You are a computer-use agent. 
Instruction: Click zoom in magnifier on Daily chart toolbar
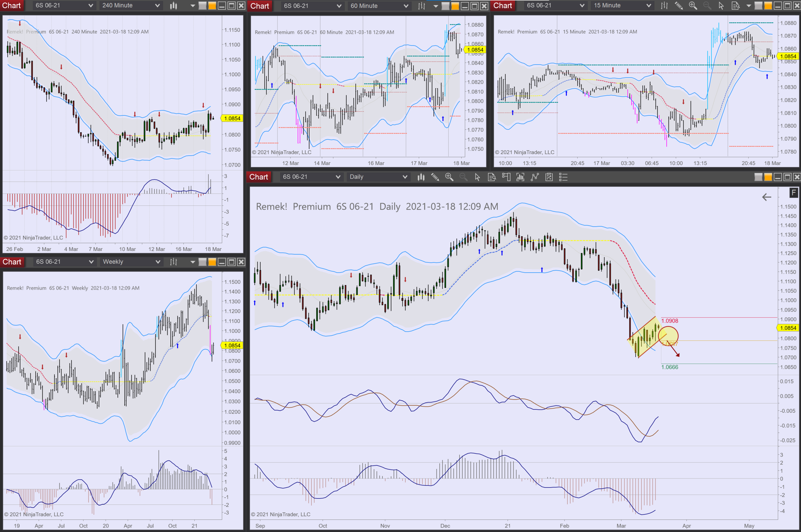(449, 177)
